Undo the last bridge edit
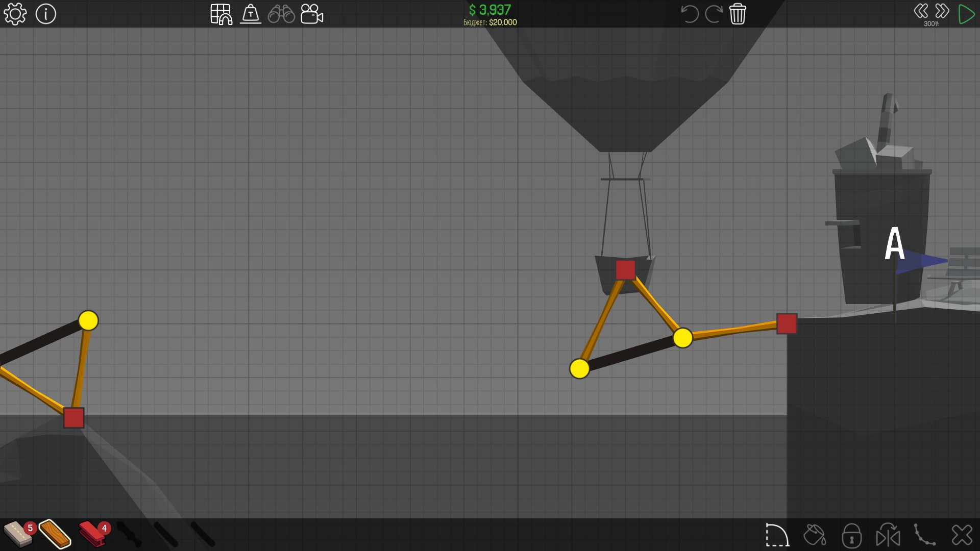980x551 pixels. (x=690, y=14)
